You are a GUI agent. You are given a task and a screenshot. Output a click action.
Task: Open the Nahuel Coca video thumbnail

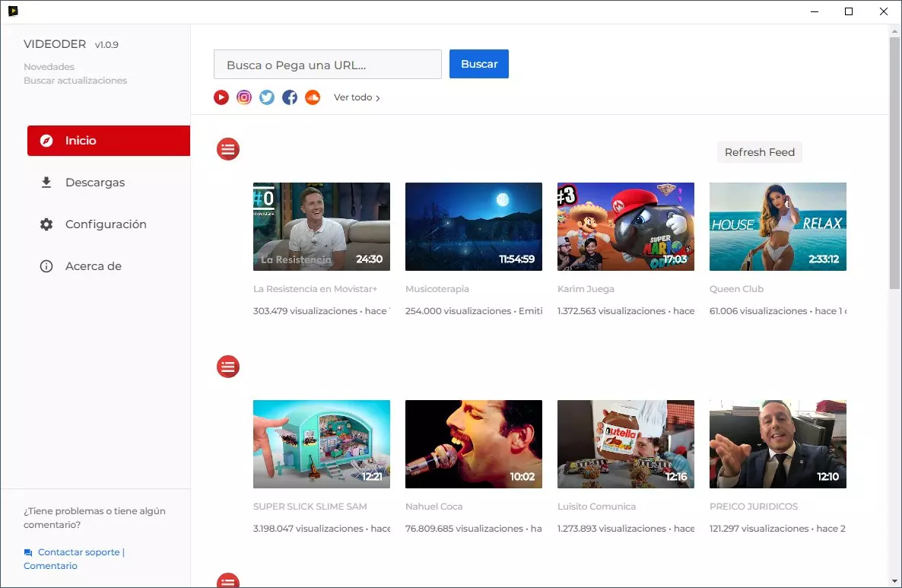tap(473, 444)
